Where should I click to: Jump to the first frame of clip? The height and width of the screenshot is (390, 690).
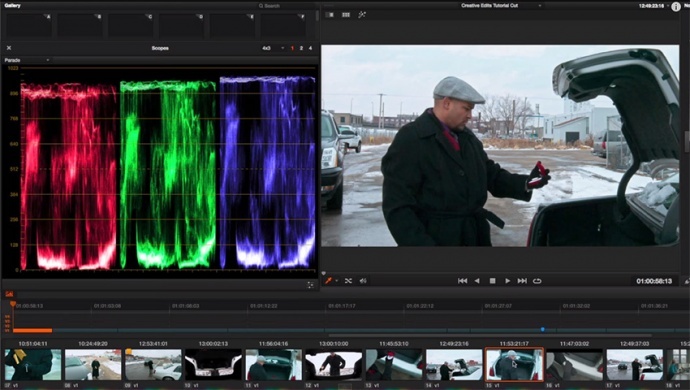point(462,281)
